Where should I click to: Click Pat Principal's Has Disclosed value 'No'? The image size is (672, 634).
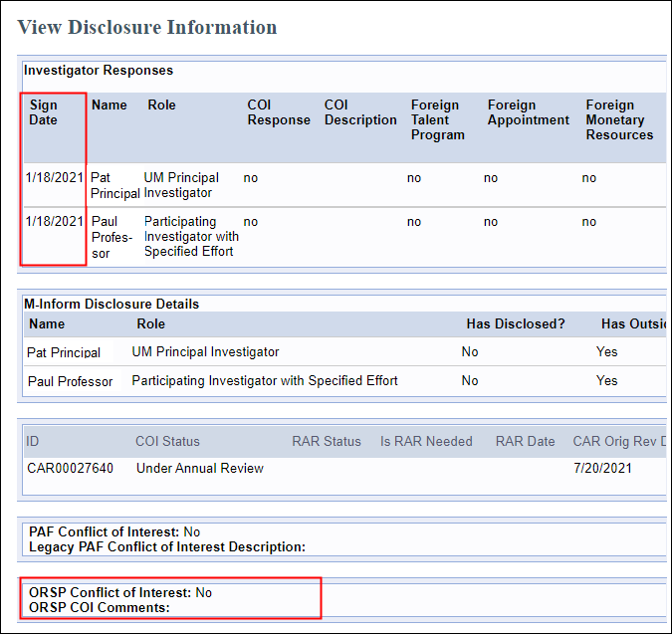(x=470, y=352)
